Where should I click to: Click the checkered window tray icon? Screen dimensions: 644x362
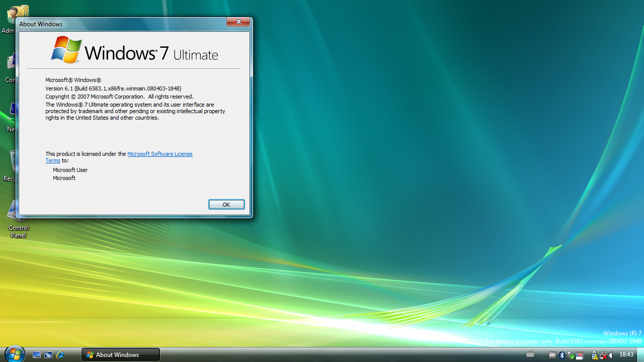(x=580, y=355)
